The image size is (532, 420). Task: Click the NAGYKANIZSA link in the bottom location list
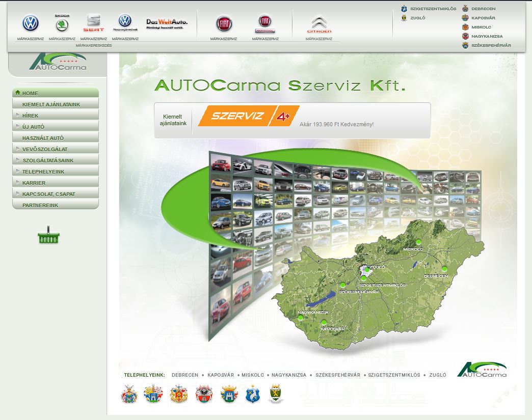[x=289, y=375]
